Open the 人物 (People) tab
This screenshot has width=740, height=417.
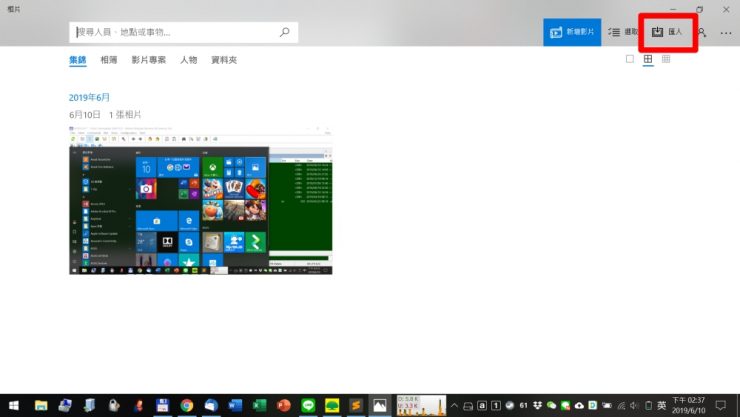point(188,60)
